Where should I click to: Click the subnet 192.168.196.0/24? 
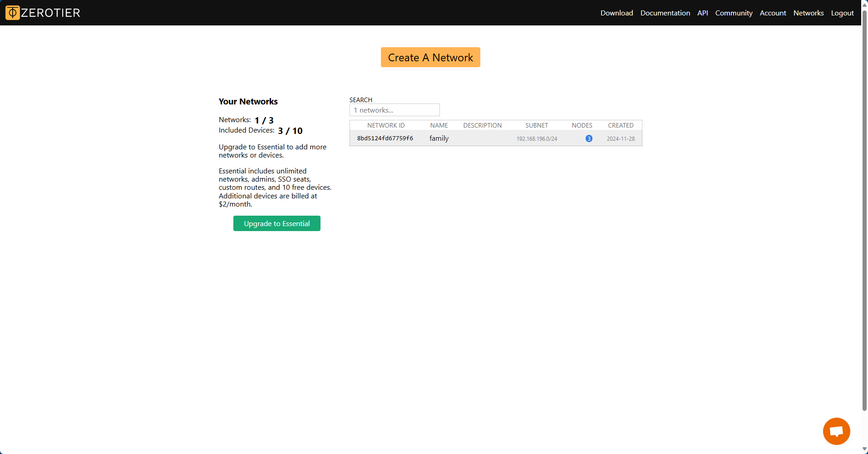537,138
